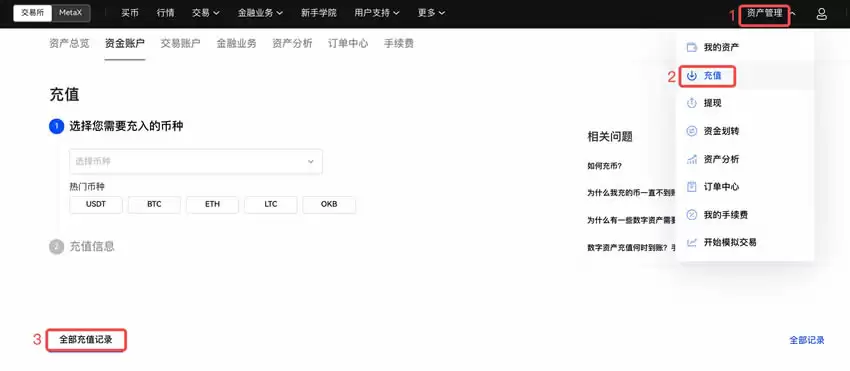Image resolution: width=850 pixels, height=371 pixels.
Task: Click the 充值信息 step two heading
Action: click(92, 246)
